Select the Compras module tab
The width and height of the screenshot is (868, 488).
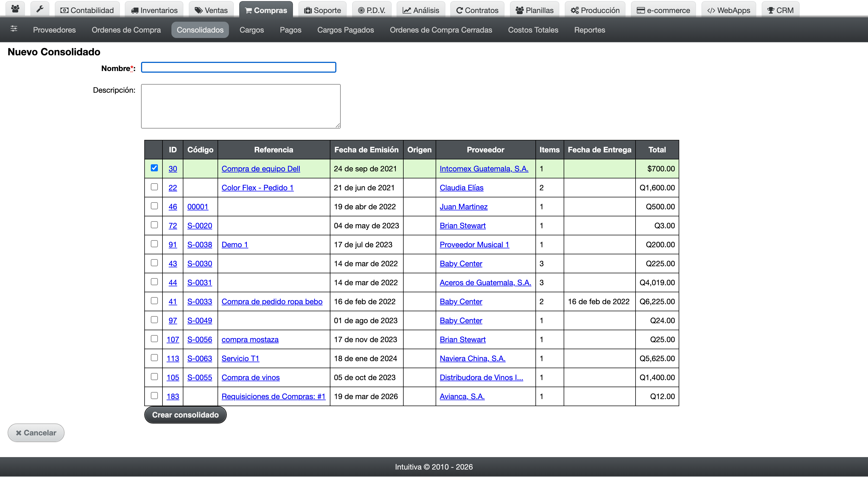click(266, 10)
